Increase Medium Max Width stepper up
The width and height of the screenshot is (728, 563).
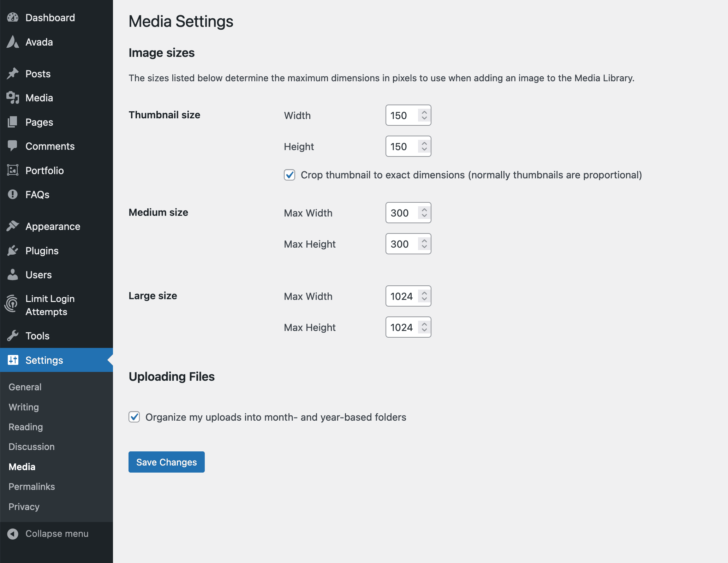coord(424,210)
